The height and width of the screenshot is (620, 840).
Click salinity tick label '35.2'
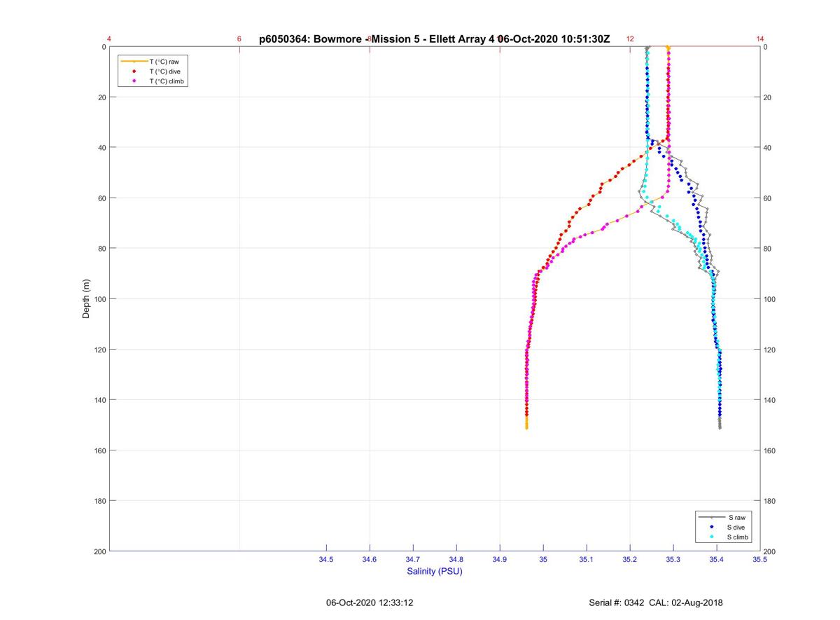click(x=630, y=560)
